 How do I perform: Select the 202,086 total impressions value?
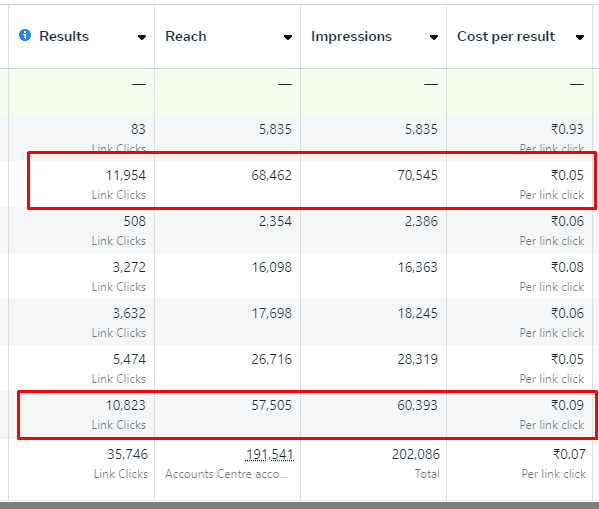coord(416,454)
